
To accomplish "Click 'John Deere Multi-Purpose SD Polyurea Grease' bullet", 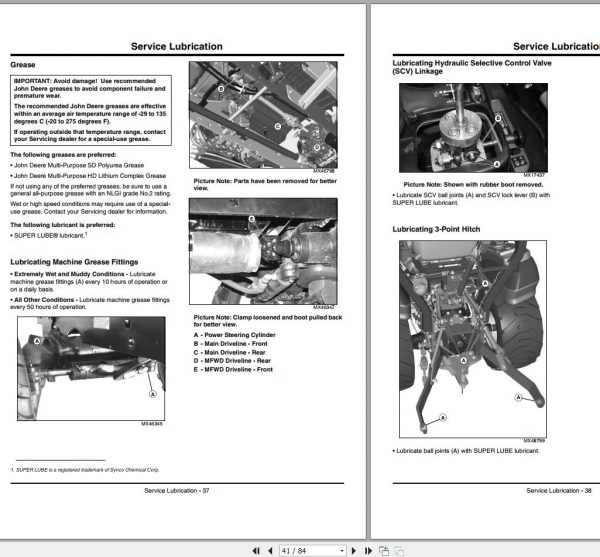I will tap(77, 165).
